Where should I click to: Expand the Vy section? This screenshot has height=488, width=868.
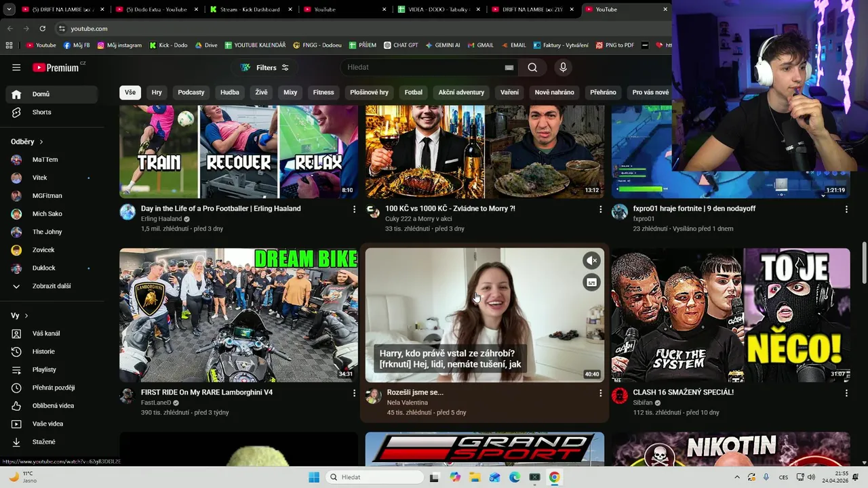coord(20,316)
